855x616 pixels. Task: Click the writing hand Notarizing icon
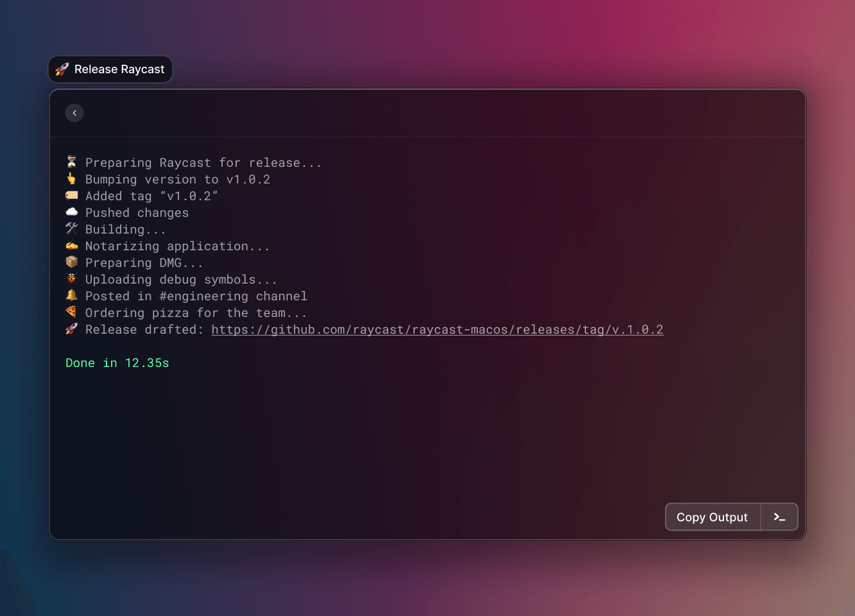tap(72, 245)
